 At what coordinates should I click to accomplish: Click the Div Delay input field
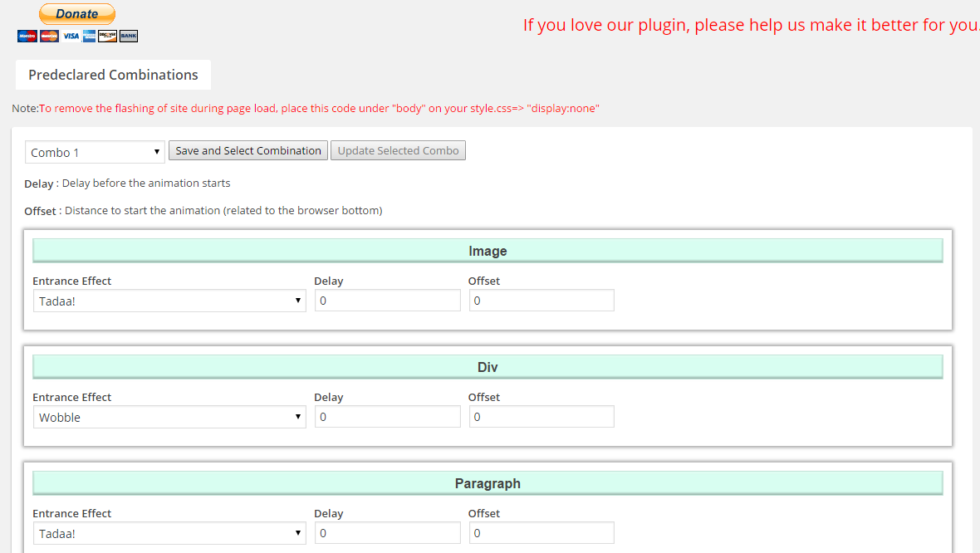point(388,417)
